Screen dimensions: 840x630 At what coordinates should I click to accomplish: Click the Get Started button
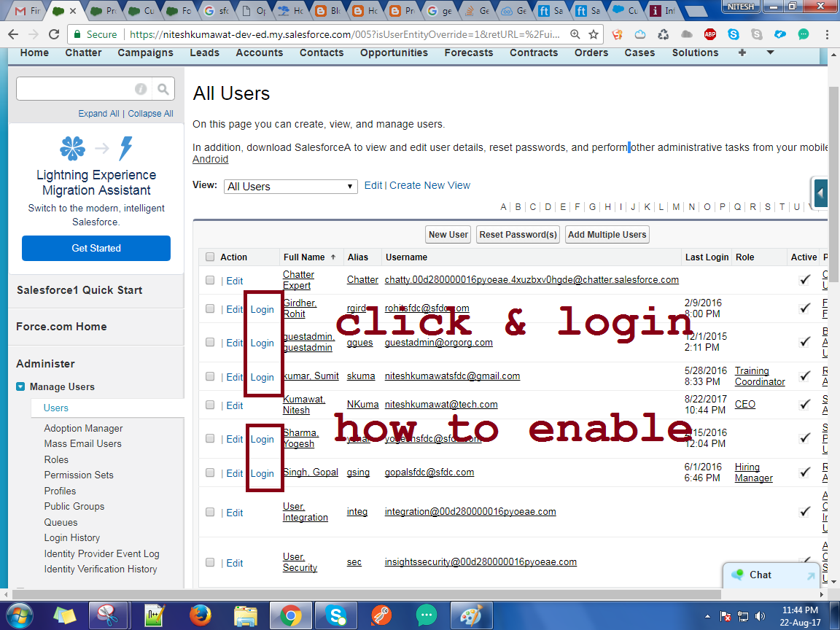(x=96, y=248)
